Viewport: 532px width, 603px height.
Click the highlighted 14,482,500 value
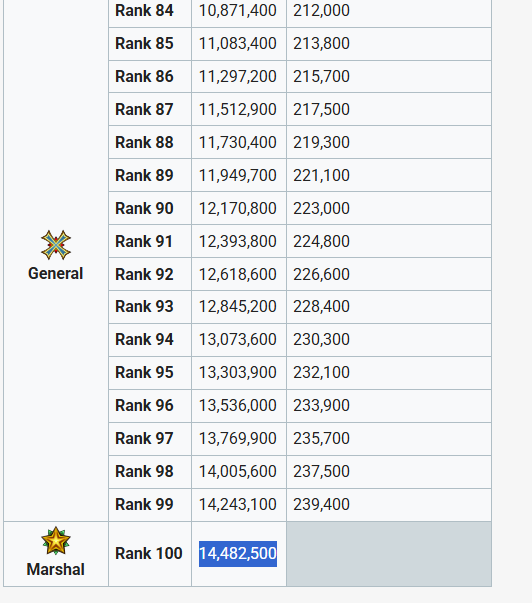point(238,554)
